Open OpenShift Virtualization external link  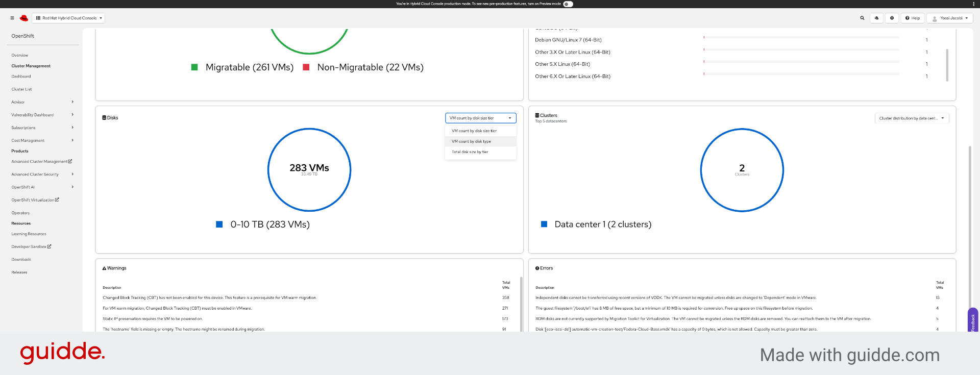point(35,200)
